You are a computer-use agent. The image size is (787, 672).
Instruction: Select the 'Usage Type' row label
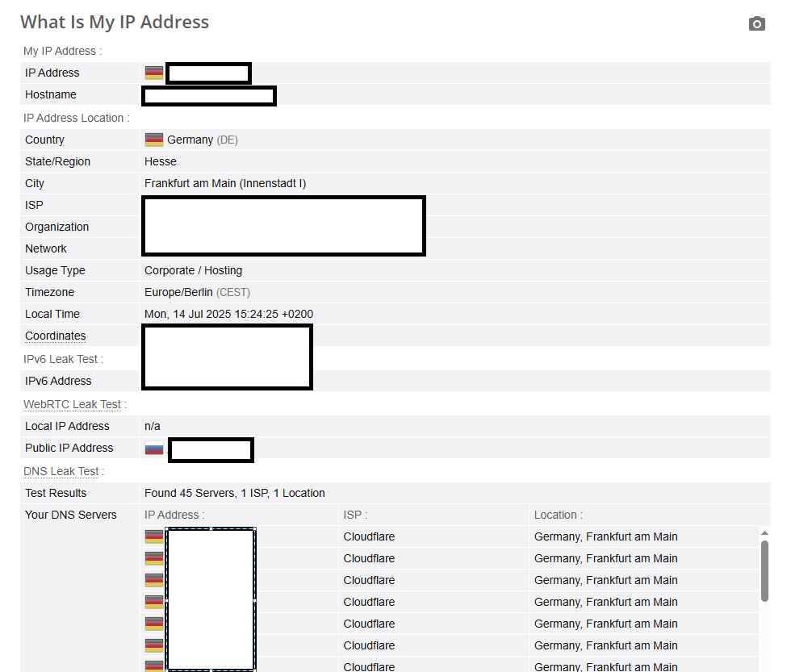[x=55, y=270]
